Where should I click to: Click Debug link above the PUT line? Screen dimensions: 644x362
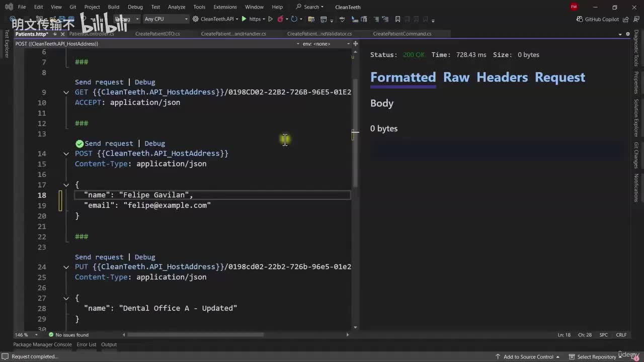tap(145, 257)
